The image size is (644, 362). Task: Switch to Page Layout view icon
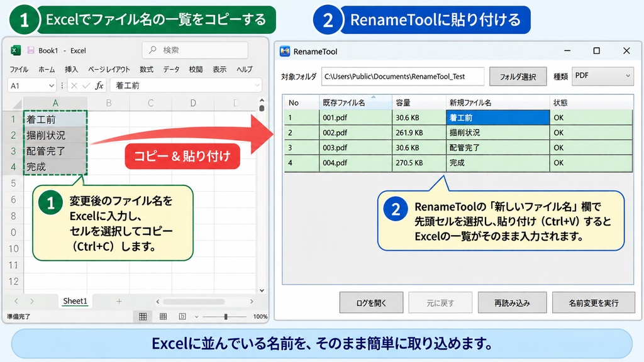163,317
